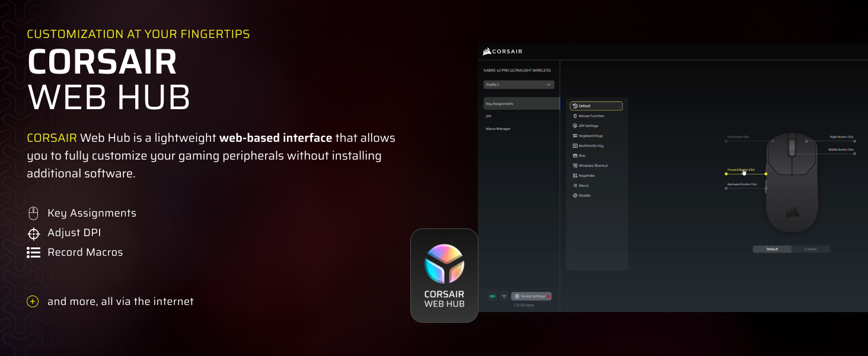
Task: Click the highlighted Forward Button Click label
Action: click(741, 170)
